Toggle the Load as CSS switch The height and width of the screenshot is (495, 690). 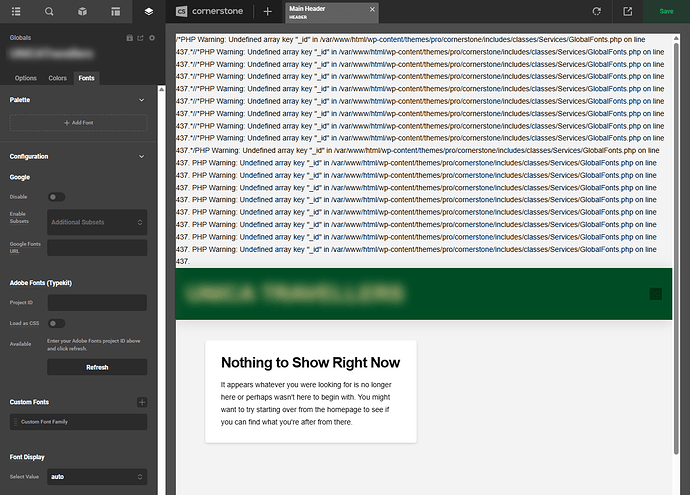57,323
